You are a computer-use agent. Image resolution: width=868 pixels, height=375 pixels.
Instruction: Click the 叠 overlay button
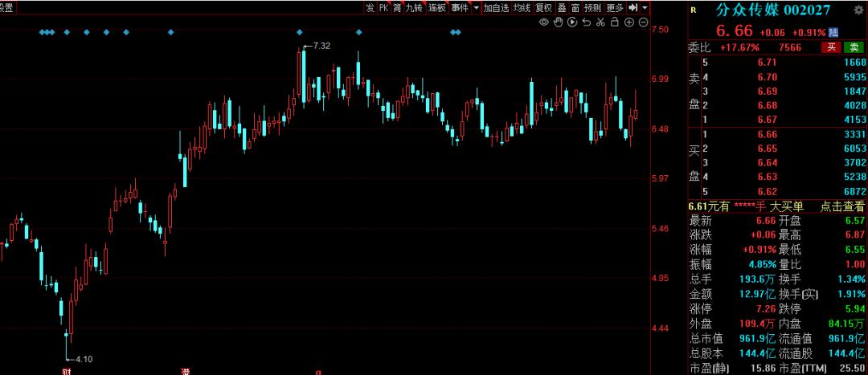point(562,8)
